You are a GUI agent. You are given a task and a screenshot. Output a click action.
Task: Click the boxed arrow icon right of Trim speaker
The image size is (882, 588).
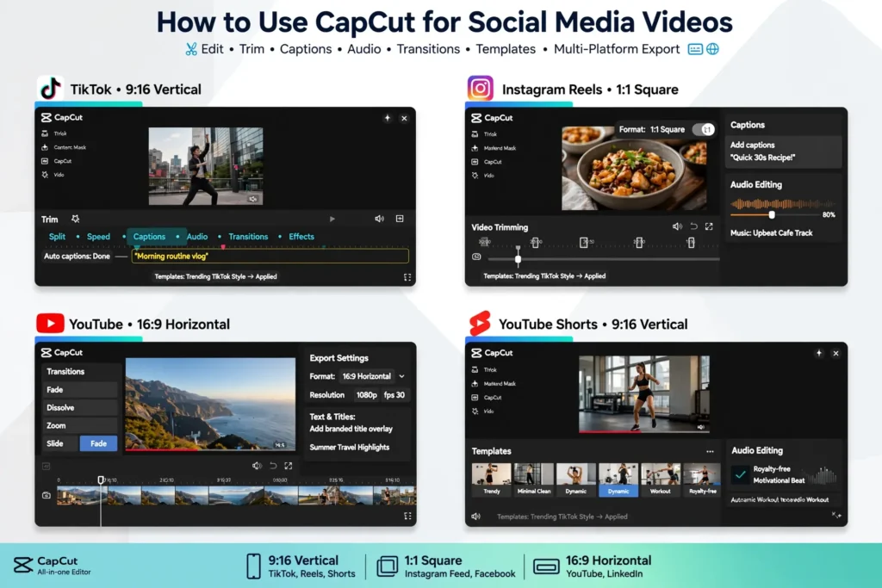[400, 219]
